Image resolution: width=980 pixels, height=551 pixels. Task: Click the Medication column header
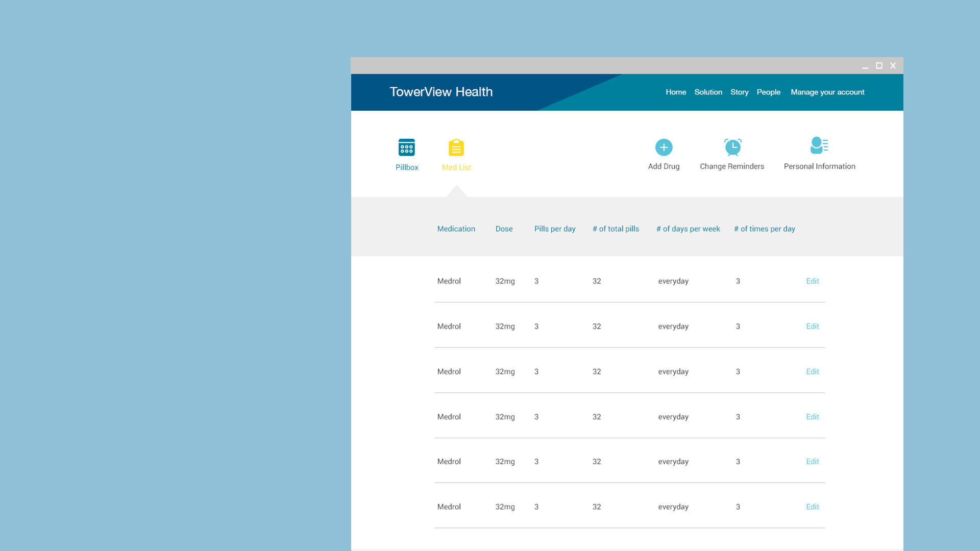(456, 229)
